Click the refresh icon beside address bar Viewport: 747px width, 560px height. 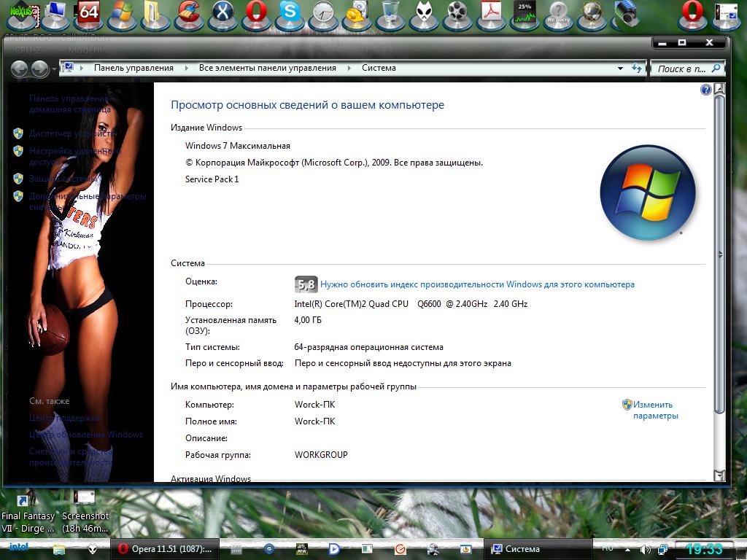(636, 68)
